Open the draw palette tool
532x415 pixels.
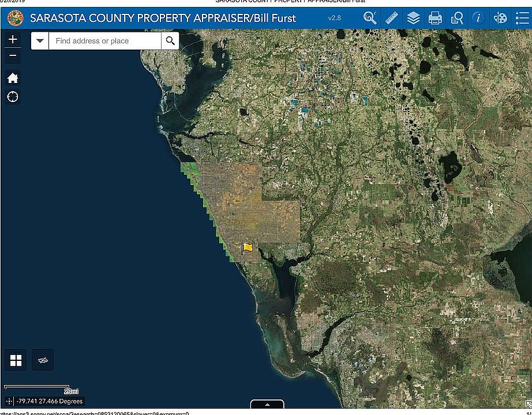(500, 18)
